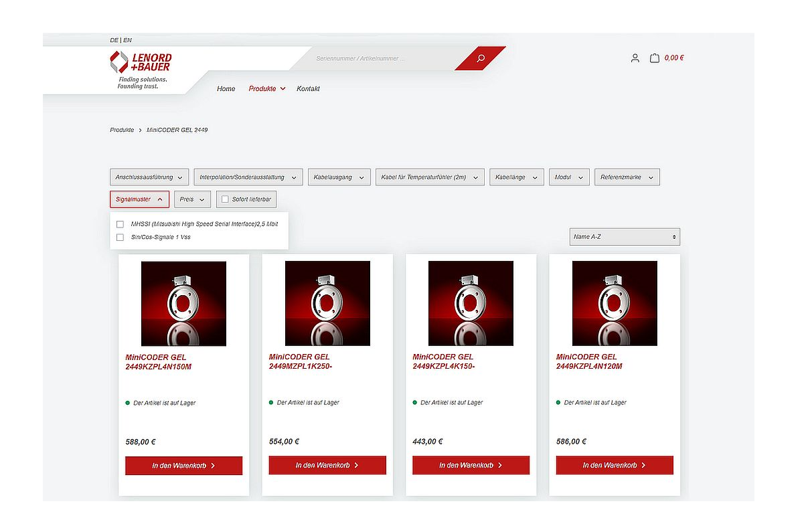Expand the Kabellänge filter
This screenshot has width=808, height=532.
[516, 177]
